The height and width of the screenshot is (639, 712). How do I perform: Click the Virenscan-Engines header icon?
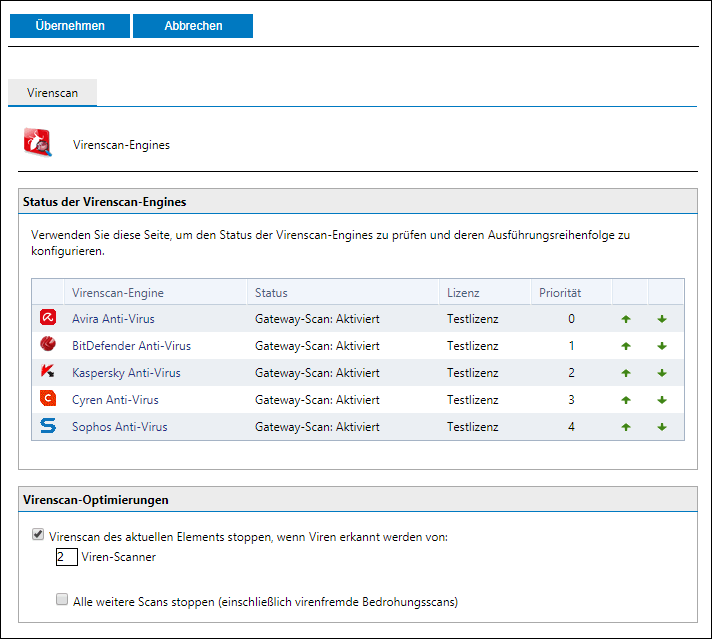point(38,143)
